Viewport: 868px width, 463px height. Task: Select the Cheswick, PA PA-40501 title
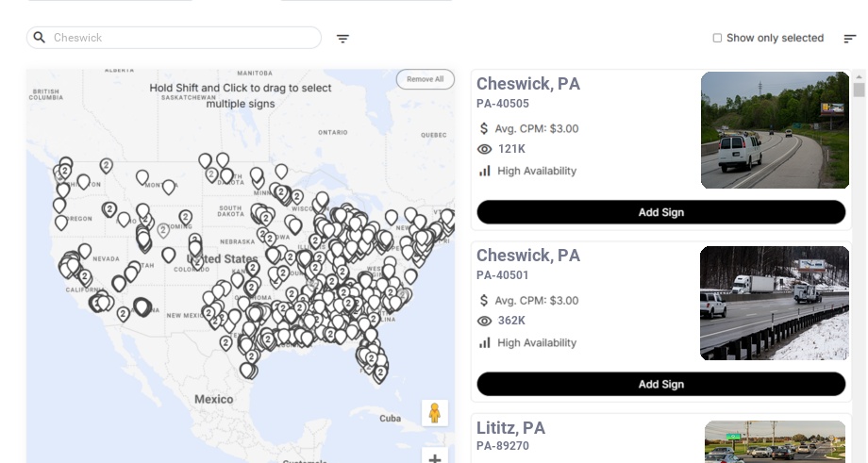point(527,256)
